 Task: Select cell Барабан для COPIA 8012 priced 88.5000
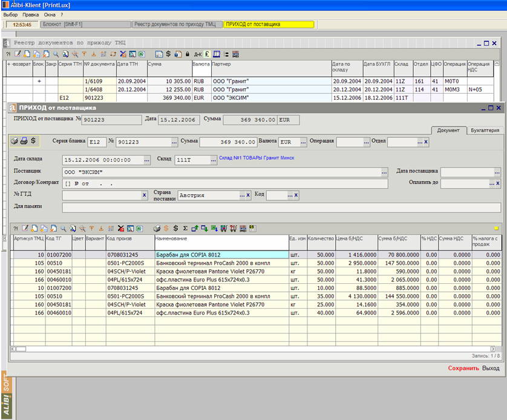tap(221, 287)
